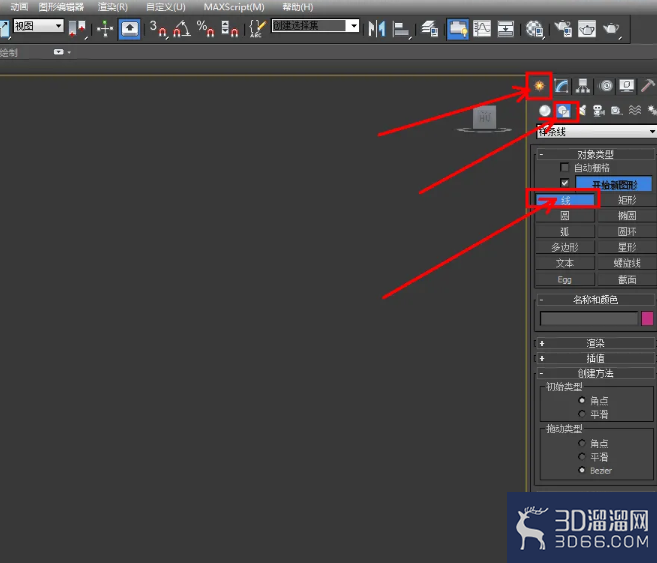Select Bezier under 拖动类型
The width and height of the screenshot is (657, 563).
[582, 470]
